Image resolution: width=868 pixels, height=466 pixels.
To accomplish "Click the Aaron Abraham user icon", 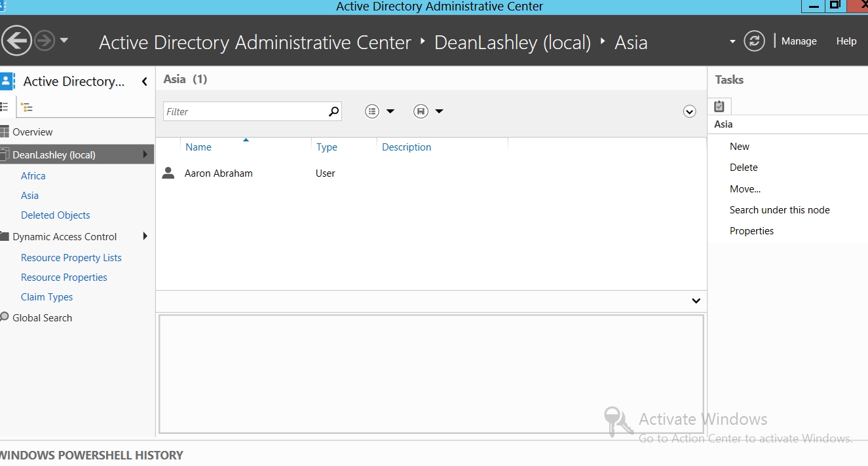I will (168, 173).
